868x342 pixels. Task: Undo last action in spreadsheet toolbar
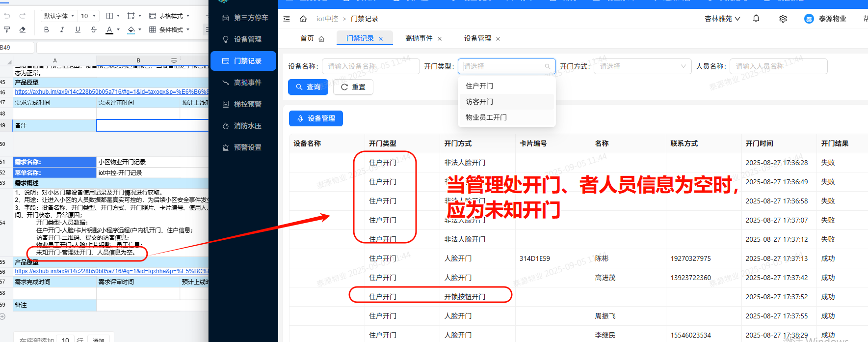coord(7,16)
